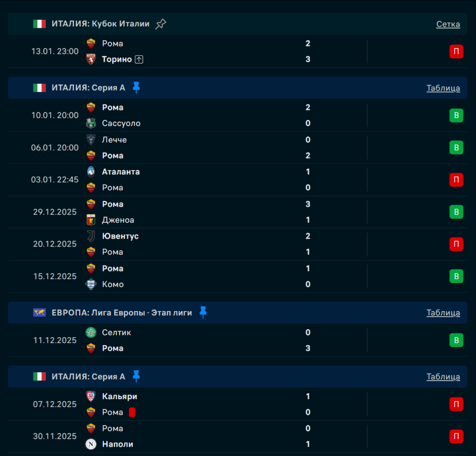Image resolution: width=476 pixels, height=456 pixels.
Task: Click the Торино advancing arrow icon
Action: 139,59
